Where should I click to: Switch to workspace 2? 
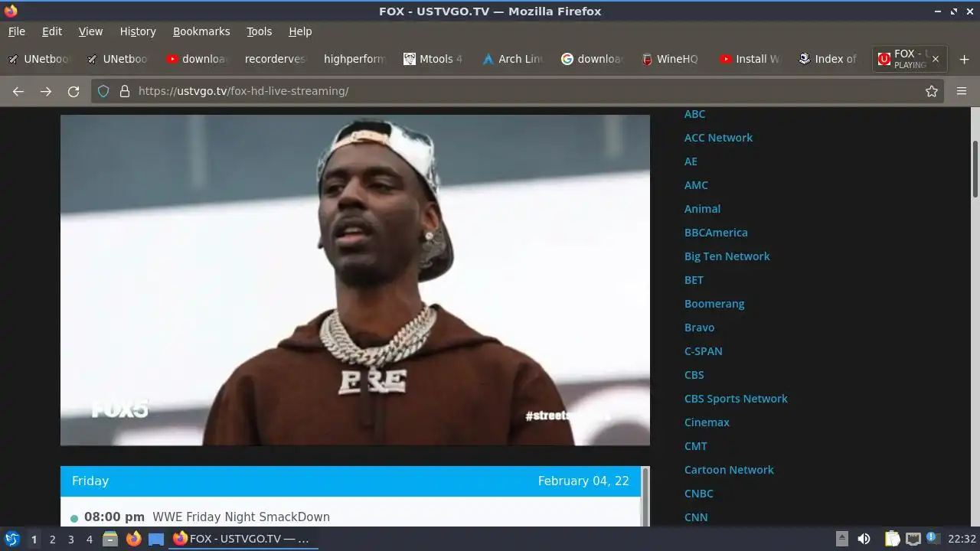(x=52, y=540)
